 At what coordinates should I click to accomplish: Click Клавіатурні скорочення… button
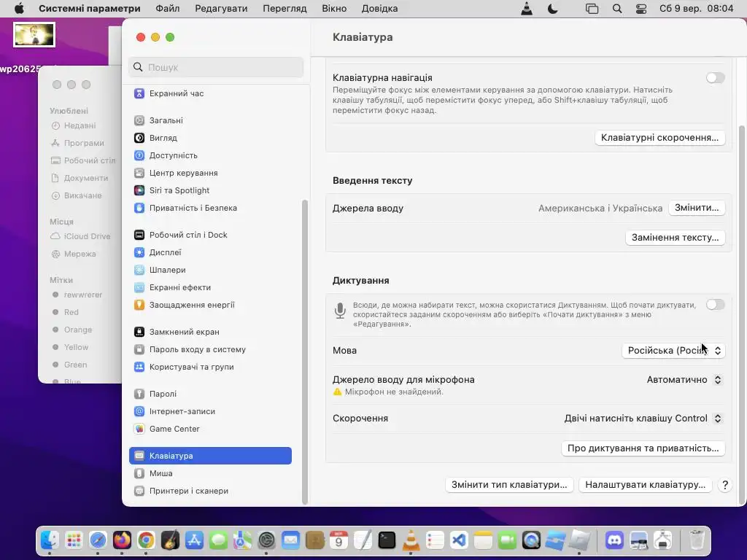coord(659,138)
